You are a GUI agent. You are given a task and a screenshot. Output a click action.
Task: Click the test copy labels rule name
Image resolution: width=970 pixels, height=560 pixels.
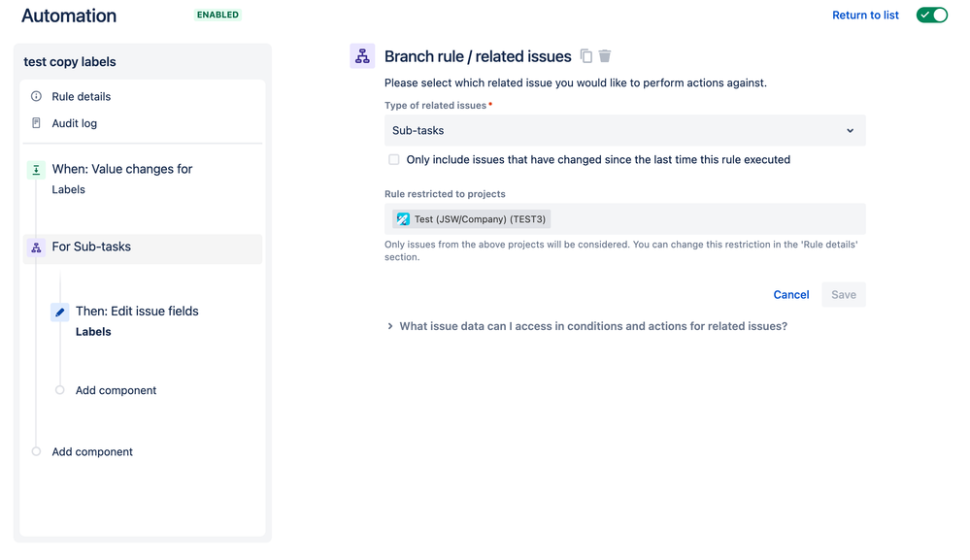(70, 62)
